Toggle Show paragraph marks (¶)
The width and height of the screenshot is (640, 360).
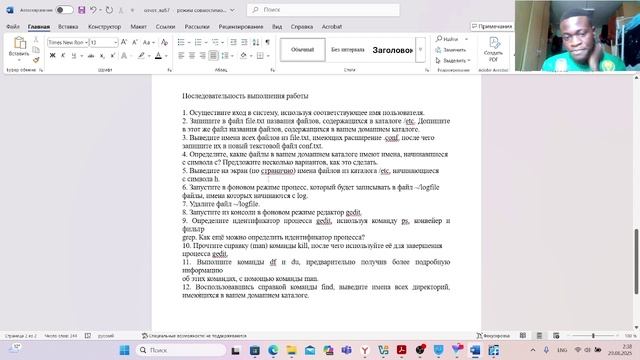[268, 42]
